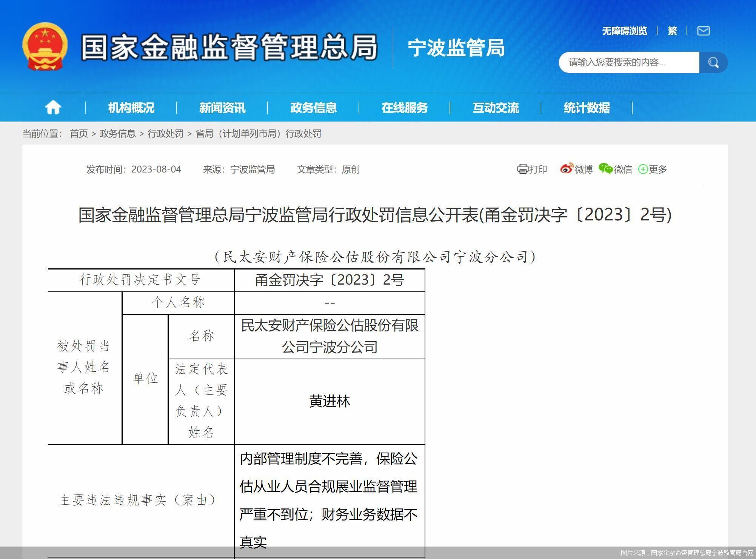The image size is (756, 559).
Task: Click table cell 行政处罚决定书文号
Action: coord(141,280)
